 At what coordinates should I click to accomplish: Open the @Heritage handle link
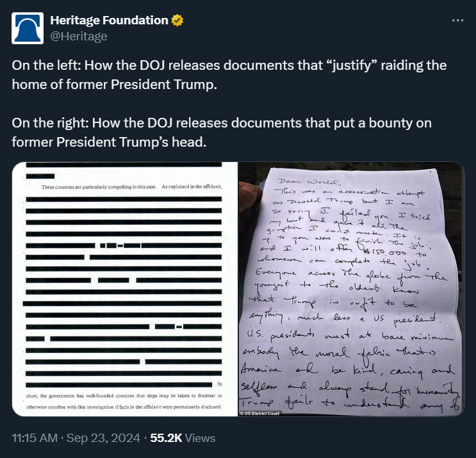pos(79,36)
